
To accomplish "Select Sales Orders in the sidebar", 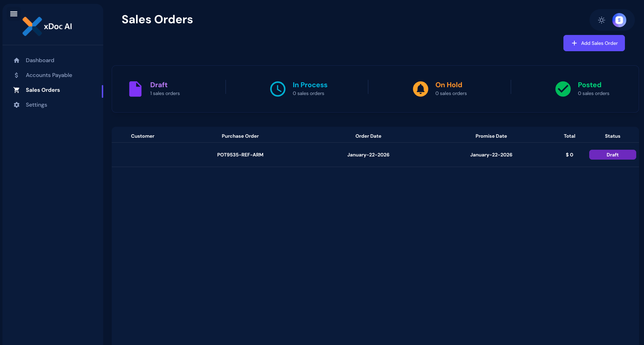I will (43, 90).
